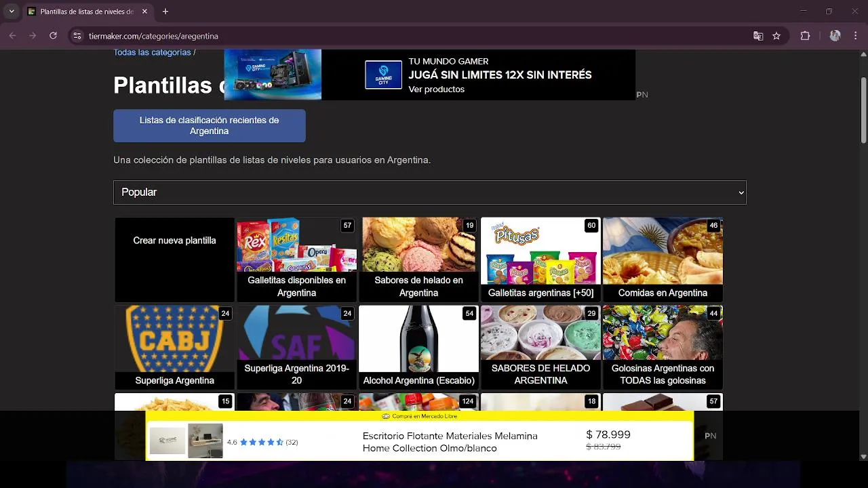The width and height of the screenshot is (868, 488).
Task: Click Compra en Mercado Libre label
Action: pos(419,416)
